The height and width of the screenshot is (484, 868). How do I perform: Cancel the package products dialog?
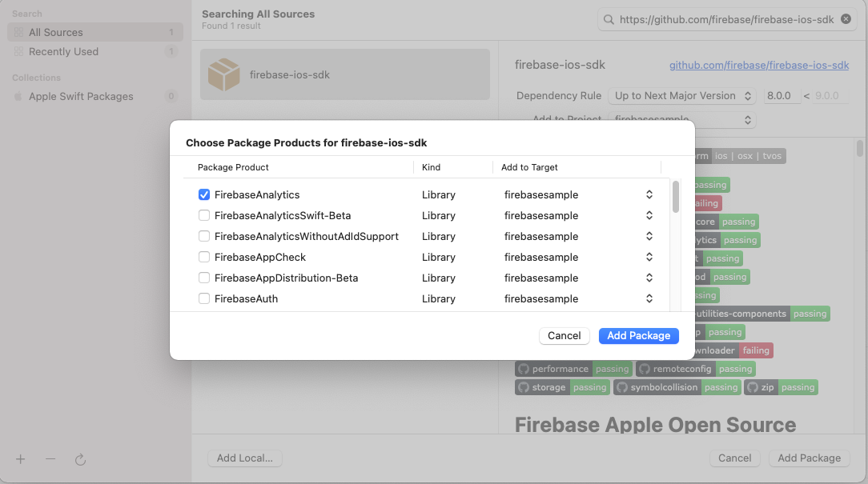(x=564, y=336)
